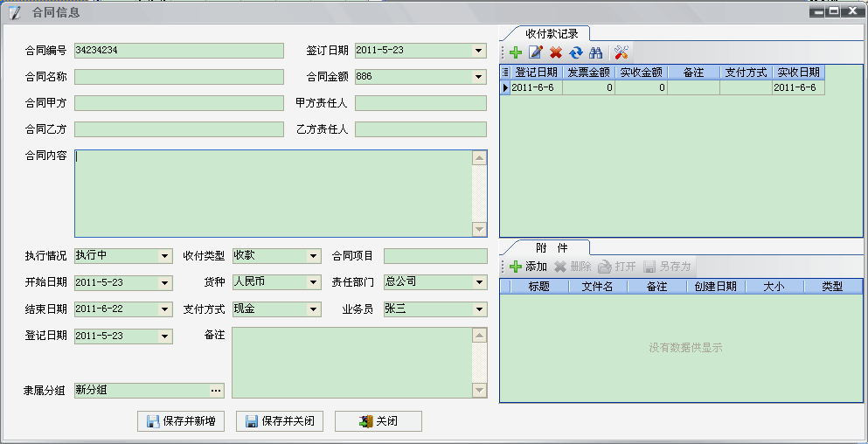868x444 pixels.
Task: Click 保存并关闭 button
Action: [280, 421]
